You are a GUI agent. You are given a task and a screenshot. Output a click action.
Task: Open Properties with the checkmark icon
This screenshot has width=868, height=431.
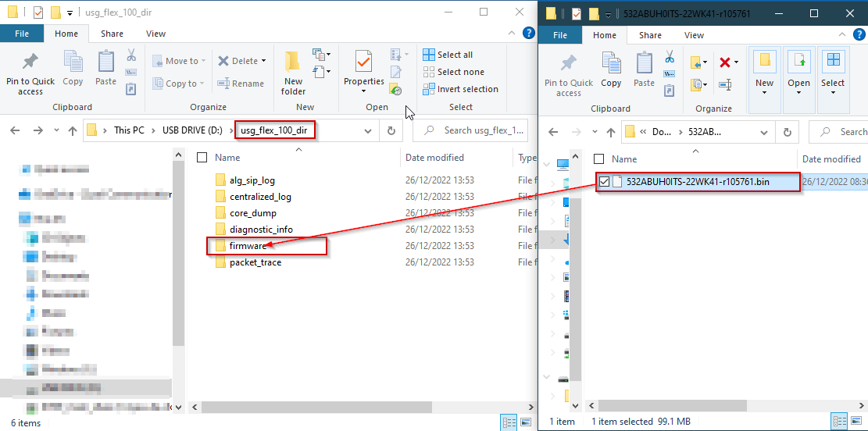pos(363,69)
